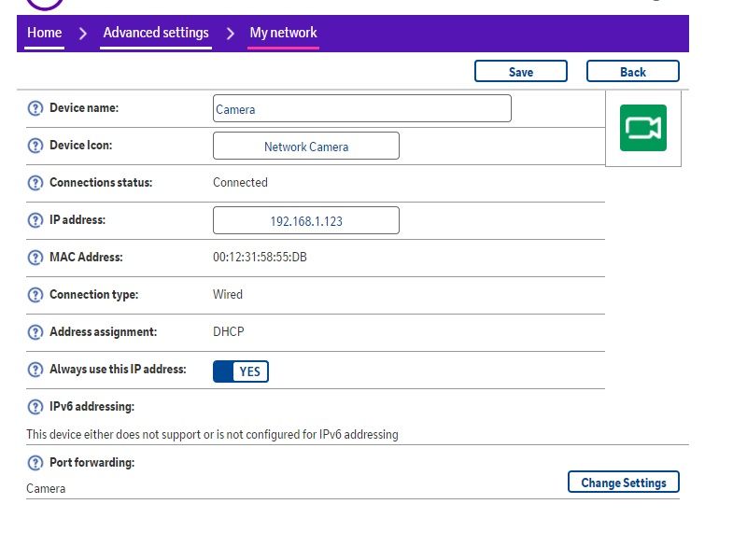Click the Save button

(520, 72)
